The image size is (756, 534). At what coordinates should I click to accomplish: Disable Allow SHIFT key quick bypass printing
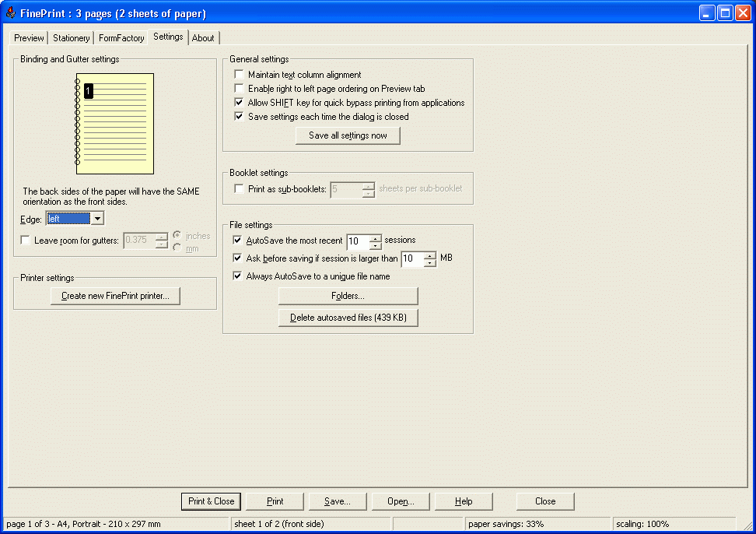(239, 102)
